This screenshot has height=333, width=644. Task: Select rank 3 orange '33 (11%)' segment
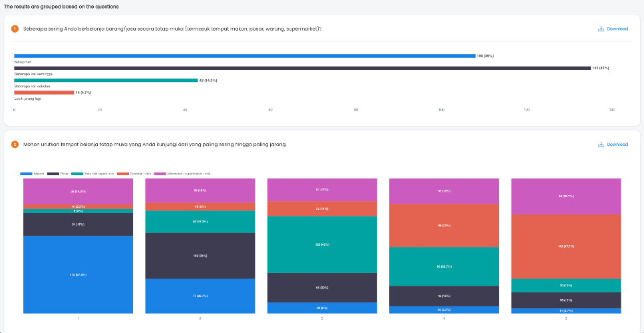(x=322, y=209)
